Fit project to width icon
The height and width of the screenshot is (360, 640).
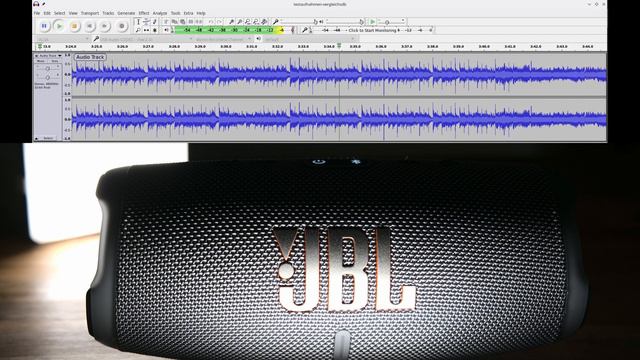pos(256,22)
